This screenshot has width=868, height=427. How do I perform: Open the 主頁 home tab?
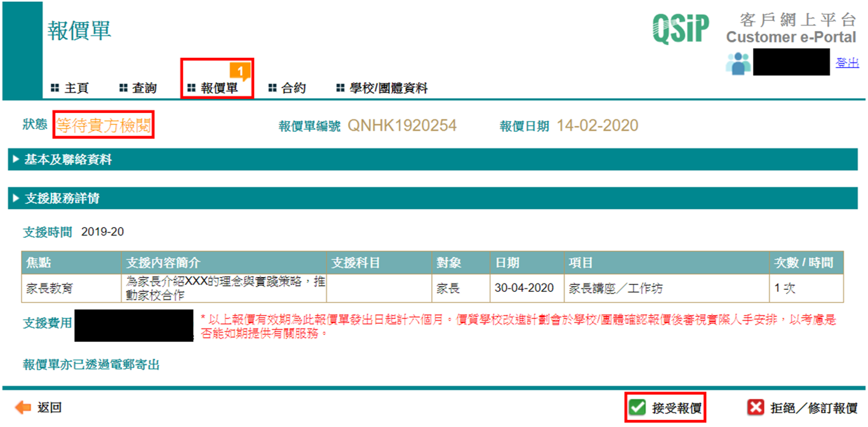[70, 88]
